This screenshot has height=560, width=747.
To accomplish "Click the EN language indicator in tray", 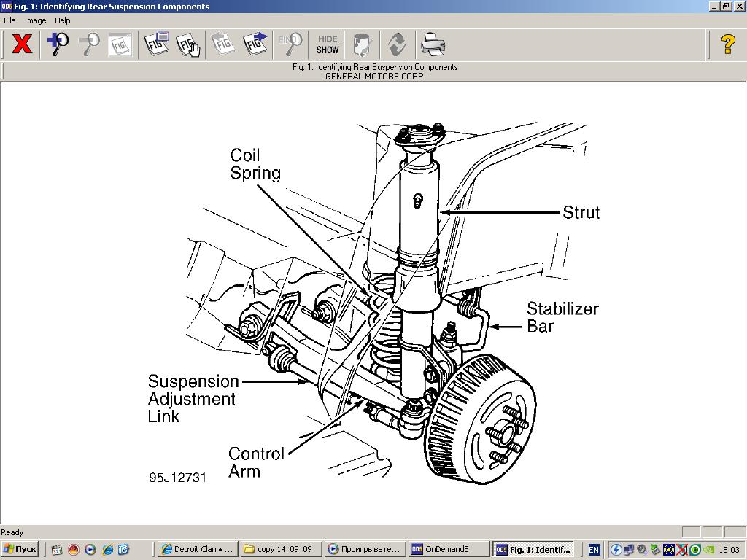I will [x=594, y=549].
